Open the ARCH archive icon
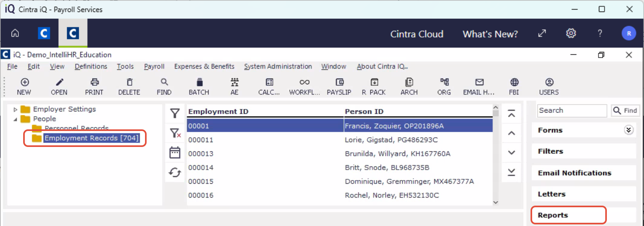 (x=409, y=82)
